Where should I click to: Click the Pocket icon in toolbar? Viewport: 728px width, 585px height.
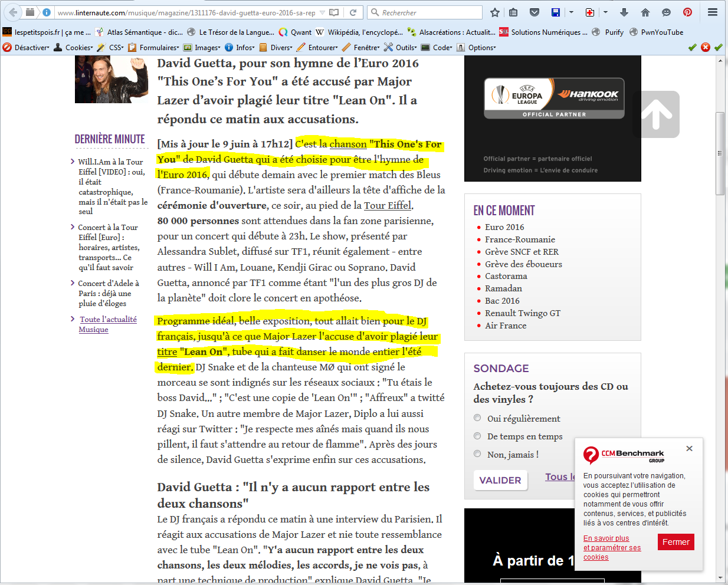(x=534, y=12)
